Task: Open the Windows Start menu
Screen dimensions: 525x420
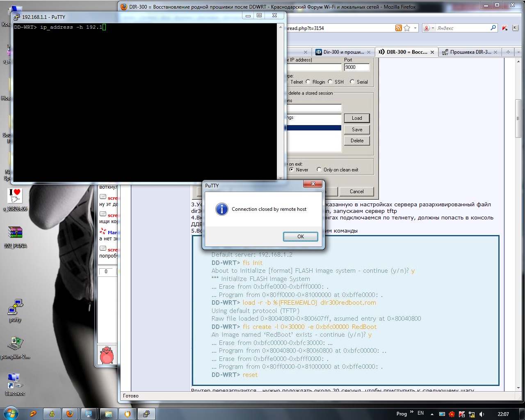Action: 11,413
